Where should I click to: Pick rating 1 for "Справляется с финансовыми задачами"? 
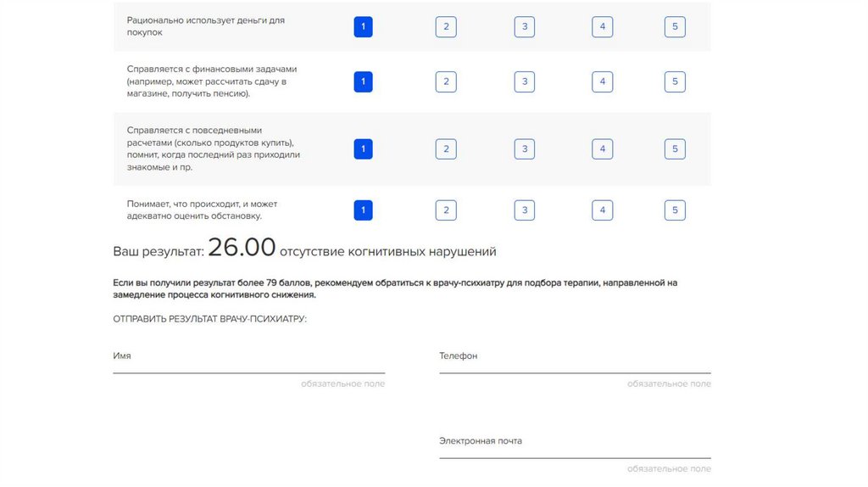coord(363,82)
